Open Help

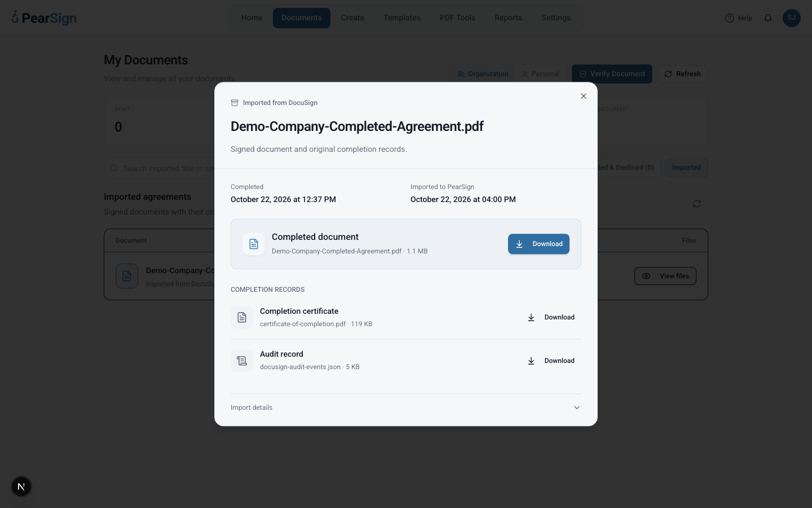click(x=739, y=18)
